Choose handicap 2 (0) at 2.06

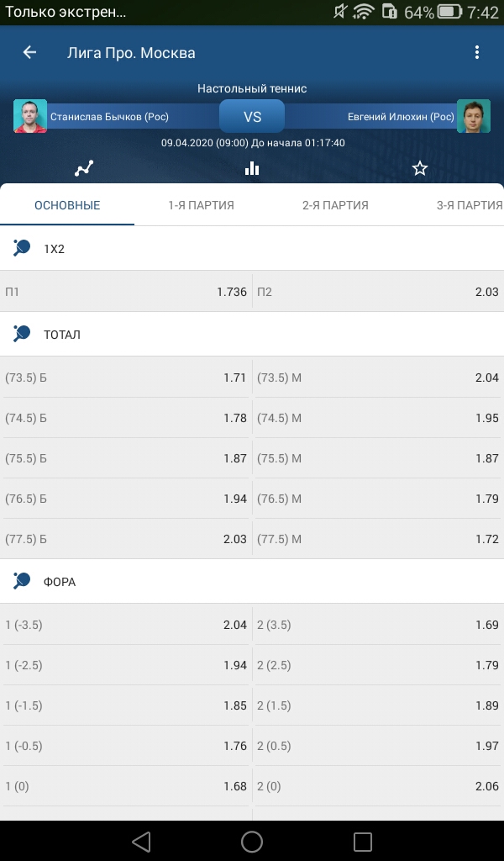[378, 786]
